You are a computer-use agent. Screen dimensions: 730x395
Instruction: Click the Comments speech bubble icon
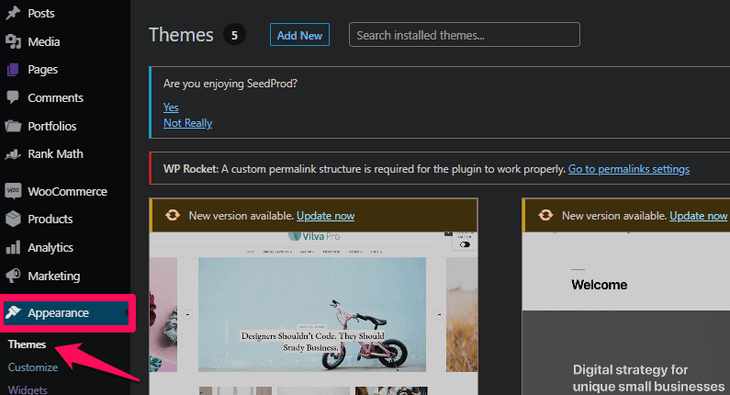[13, 97]
